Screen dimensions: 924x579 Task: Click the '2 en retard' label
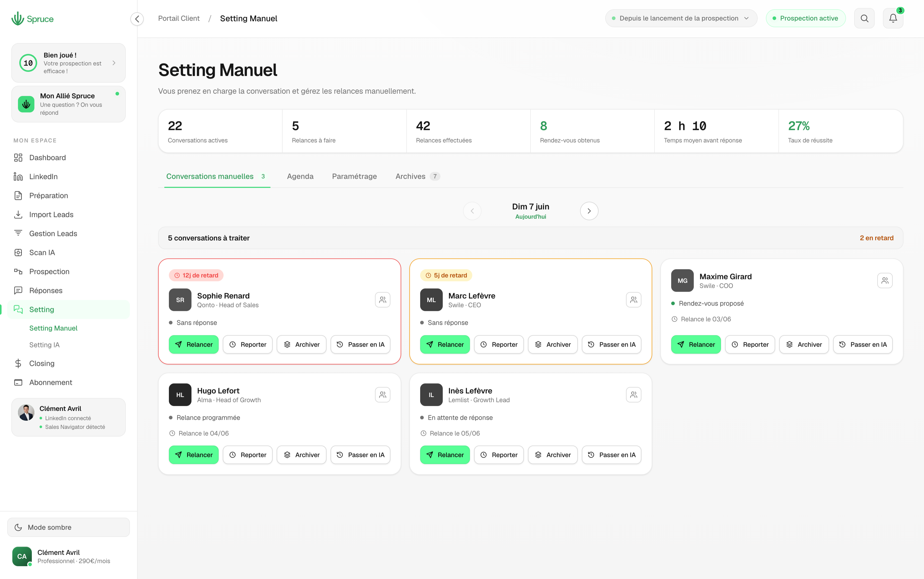pos(877,238)
